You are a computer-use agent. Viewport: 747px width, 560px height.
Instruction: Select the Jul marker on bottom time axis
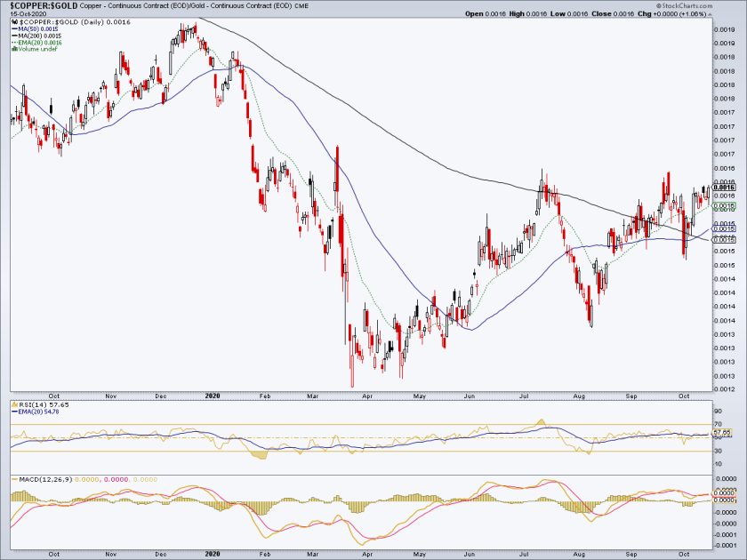pyautogui.click(x=525, y=554)
